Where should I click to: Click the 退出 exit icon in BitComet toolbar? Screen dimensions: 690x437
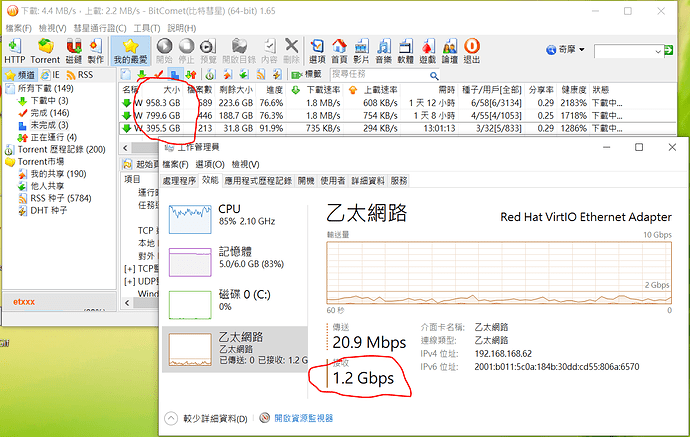click(x=472, y=51)
